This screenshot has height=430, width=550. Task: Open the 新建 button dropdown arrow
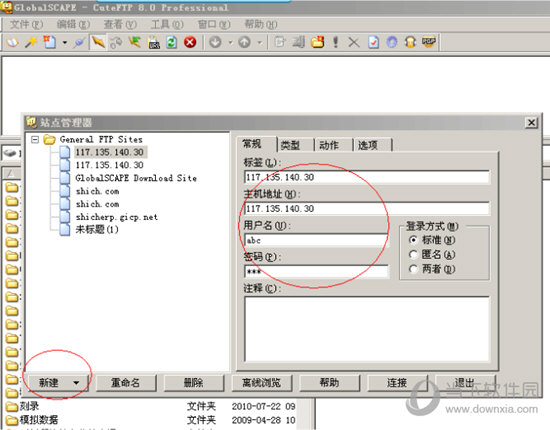click(76, 383)
